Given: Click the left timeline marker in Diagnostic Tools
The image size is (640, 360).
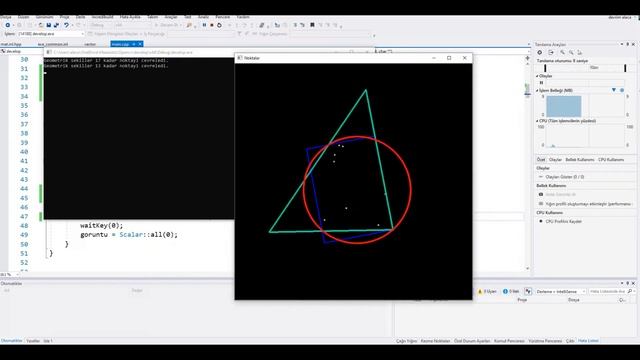Looking at the screenshot, I should coord(545,68).
